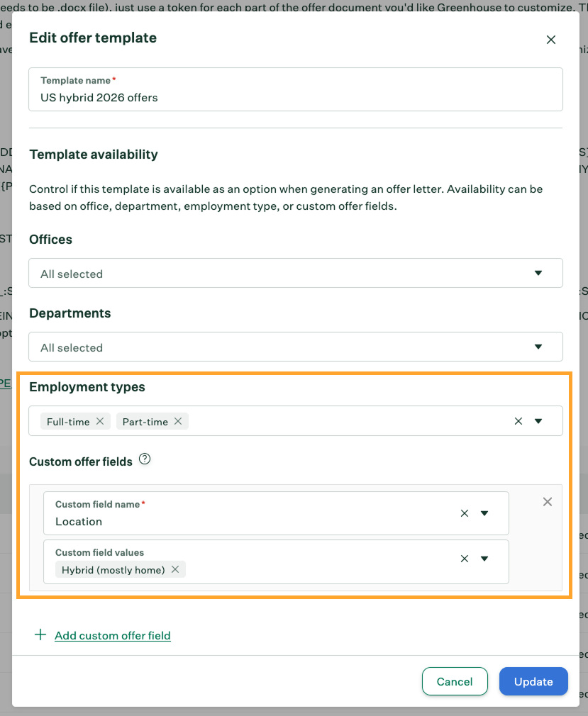Remove the Full-time employment type tag

[100, 421]
